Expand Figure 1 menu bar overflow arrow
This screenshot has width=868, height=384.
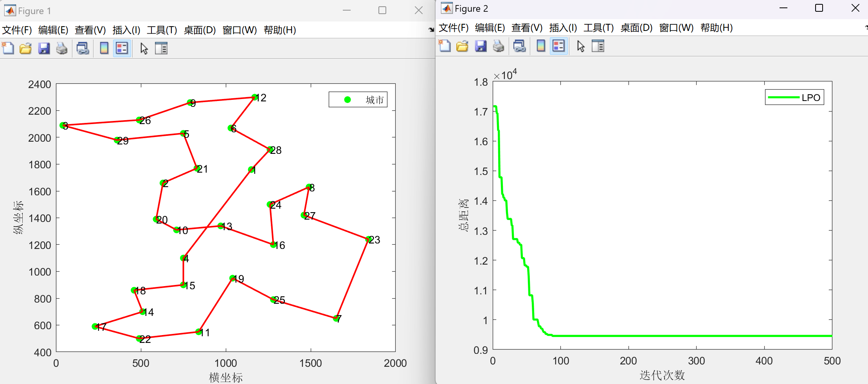(431, 30)
